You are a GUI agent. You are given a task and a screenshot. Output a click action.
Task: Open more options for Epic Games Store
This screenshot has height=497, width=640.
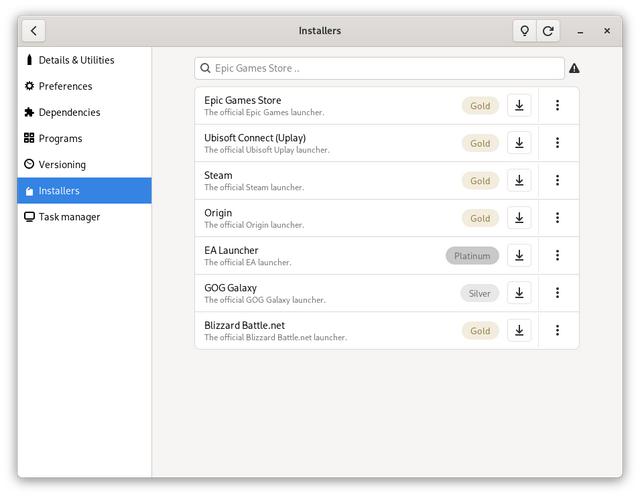point(557,105)
